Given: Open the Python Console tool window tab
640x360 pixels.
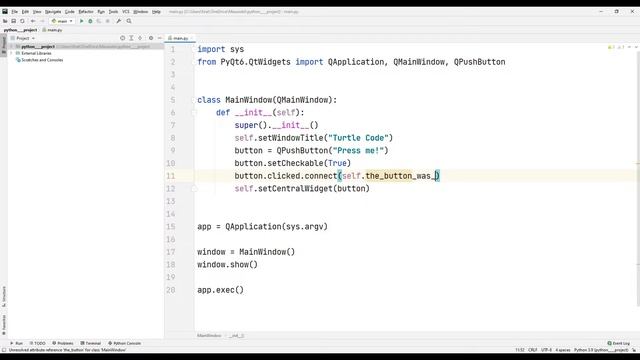Looking at the screenshot, I should tap(124, 343).
